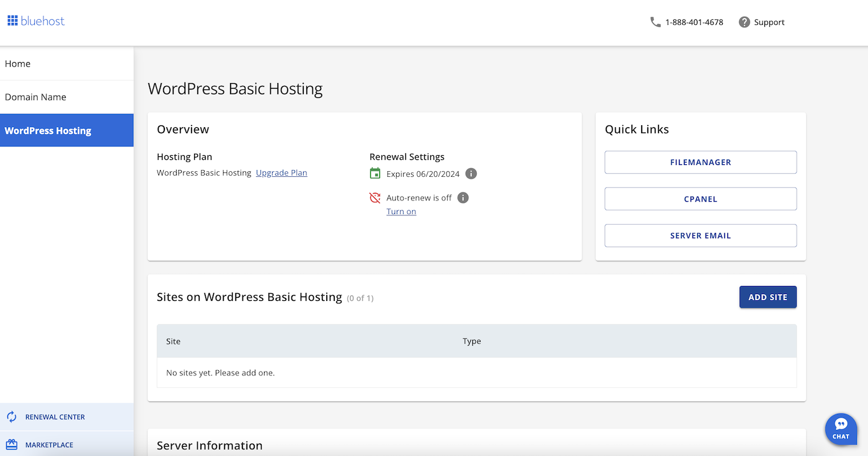Click the Overview heading
This screenshot has width=868, height=456.
pyautogui.click(x=183, y=130)
